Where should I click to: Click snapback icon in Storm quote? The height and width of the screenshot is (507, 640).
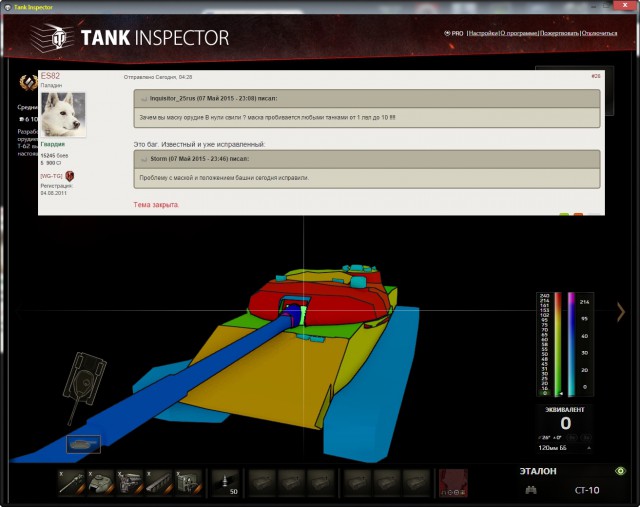144,159
